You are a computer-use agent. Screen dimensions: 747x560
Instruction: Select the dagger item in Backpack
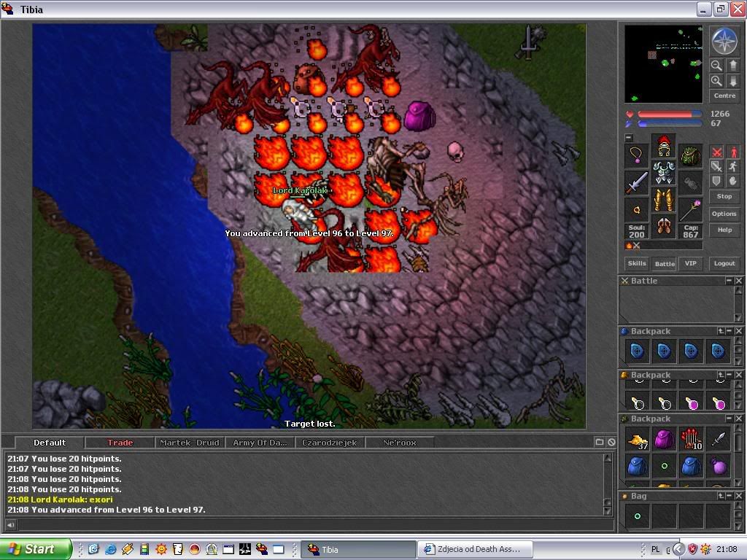point(718,440)
